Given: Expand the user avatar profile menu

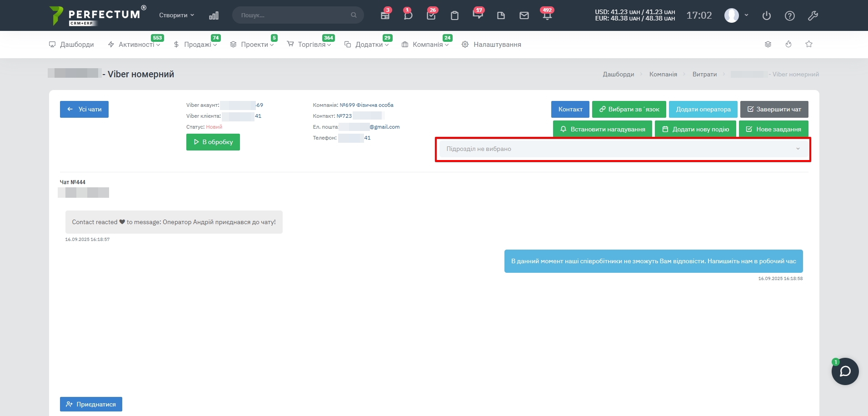Looking at the screenshot, I should tap(736, 15).
